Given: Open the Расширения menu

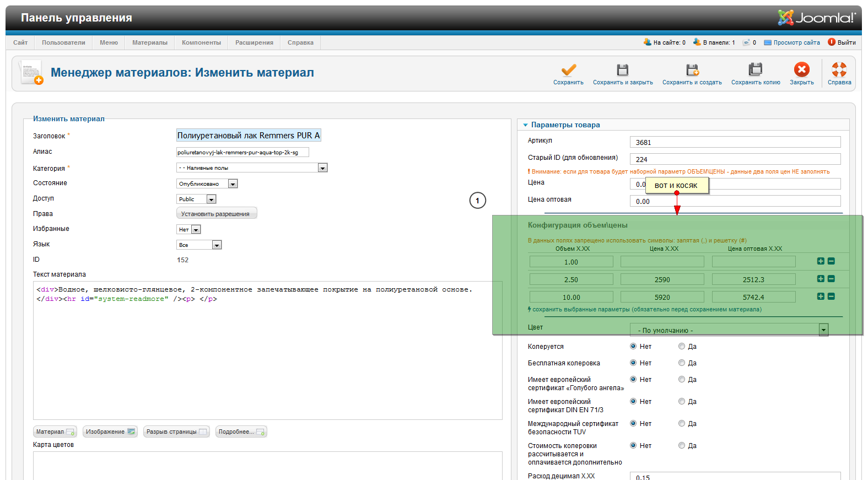Looking at the screenshot, I should (x=254, y=42).
